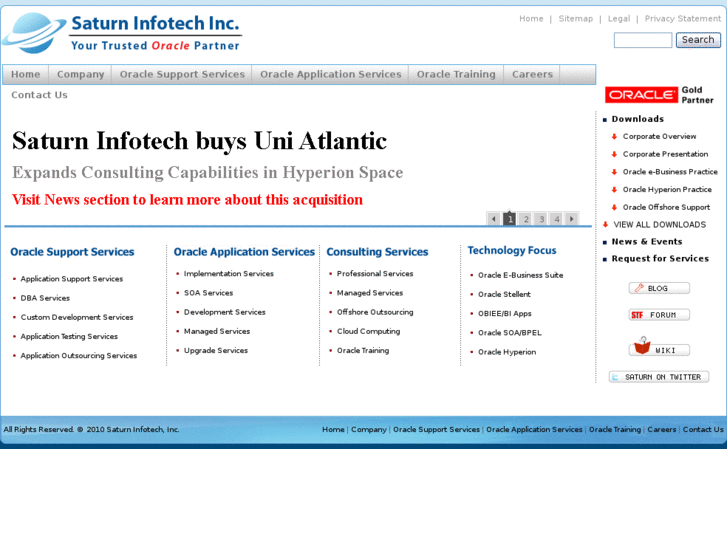Screen dimensions: 727x545
Task: Open the Company menu item
Action: (80, 74)
